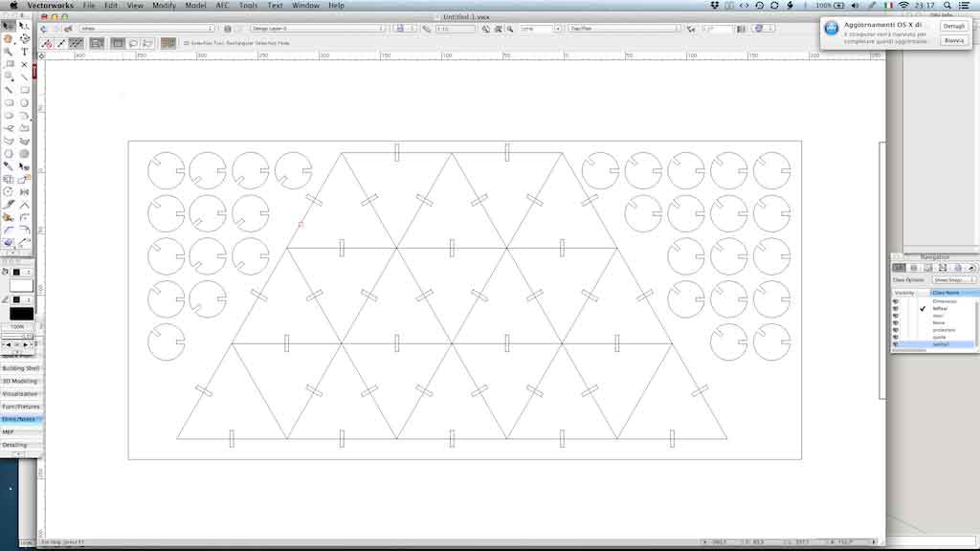
Task: Click the Navigation palette last tab icon
Action: [x=971, y=268]
